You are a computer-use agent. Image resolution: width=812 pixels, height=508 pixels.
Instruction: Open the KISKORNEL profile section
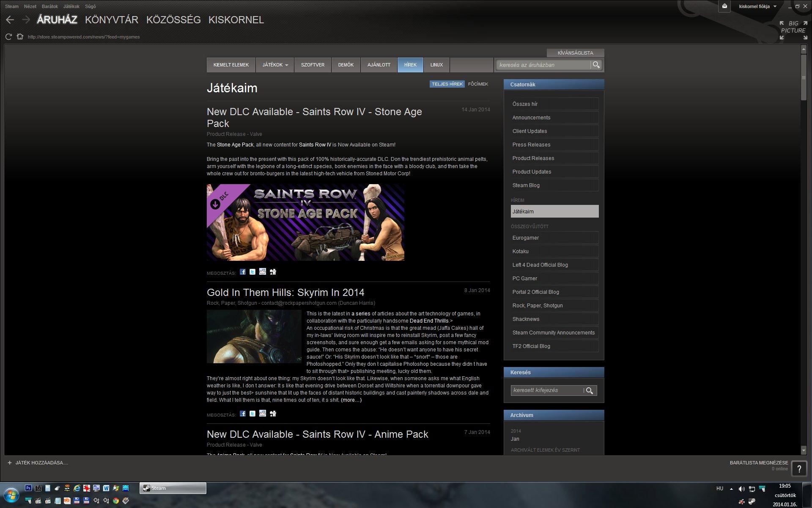pyautogui.click(x=236, y=20)
